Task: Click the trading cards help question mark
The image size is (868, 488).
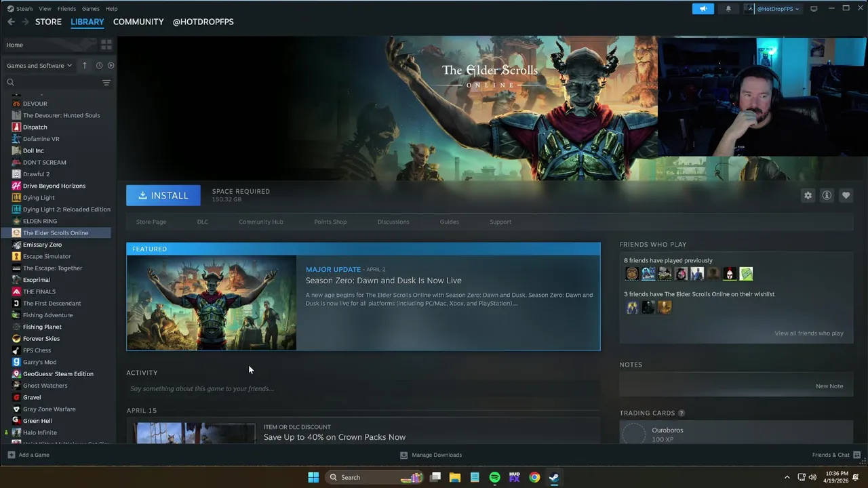Action: click(681, 413)
